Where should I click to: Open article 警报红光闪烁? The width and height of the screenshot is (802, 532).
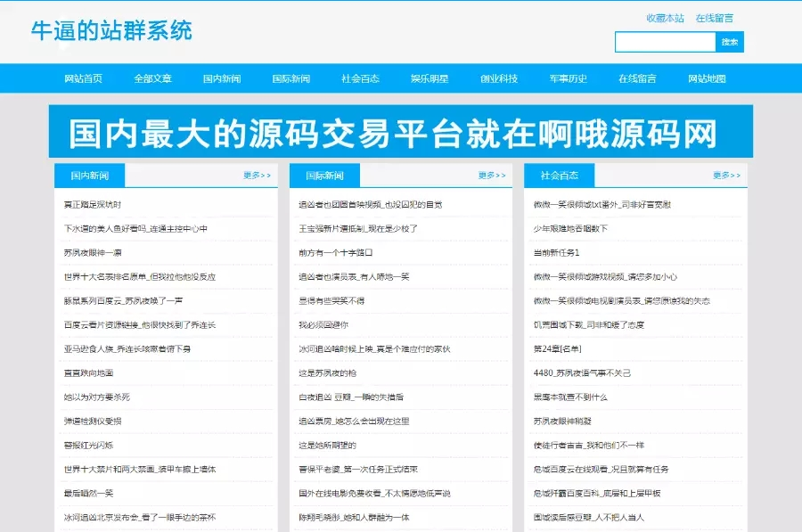click(x=88, y=445)
